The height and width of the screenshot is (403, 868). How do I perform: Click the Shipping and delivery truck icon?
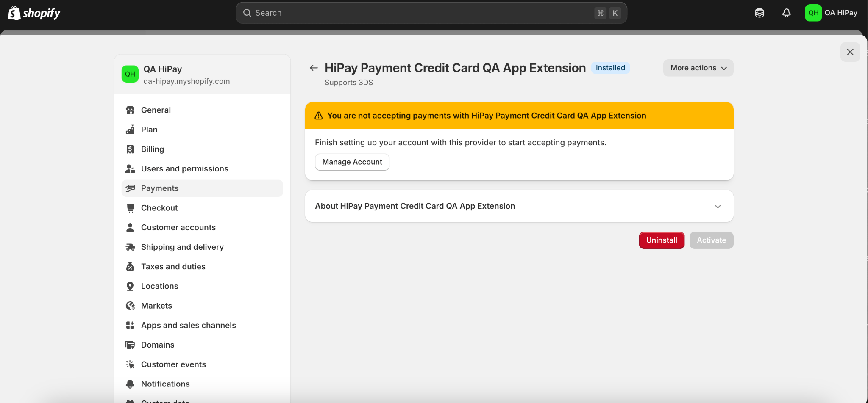(130, 247)
